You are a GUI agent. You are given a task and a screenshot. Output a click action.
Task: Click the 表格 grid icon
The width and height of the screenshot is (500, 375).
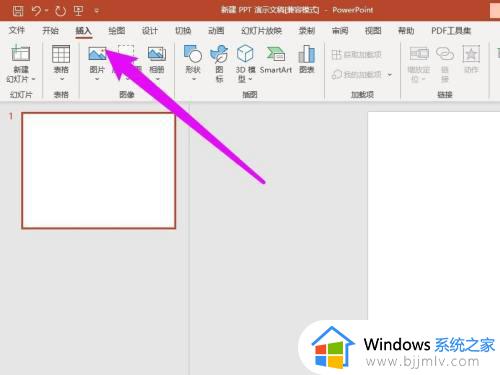click(61, 54)
